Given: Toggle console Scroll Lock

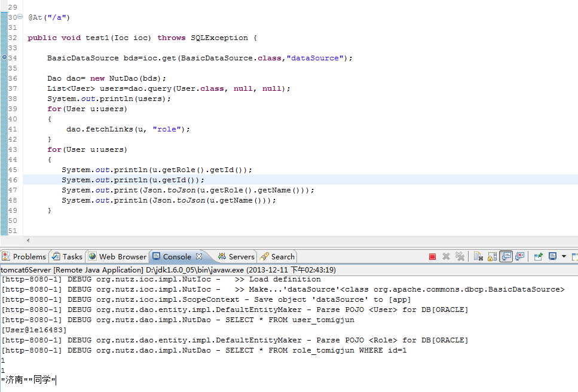Looking at the screenshot, I should pyautogui.click(x=492, y=256).
